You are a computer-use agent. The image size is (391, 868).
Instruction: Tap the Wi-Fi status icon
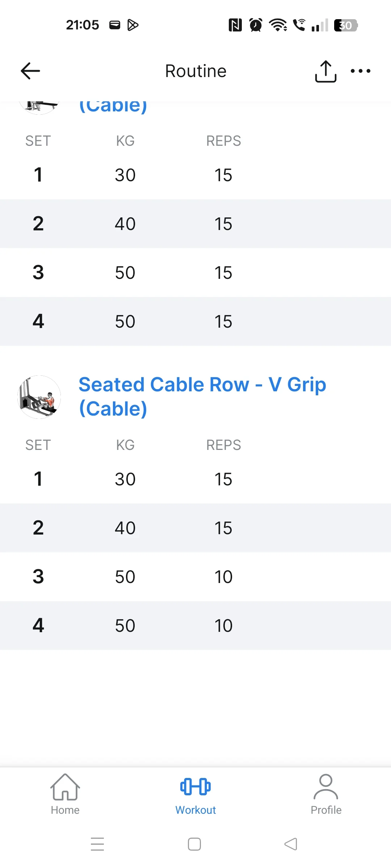(278, 25)
